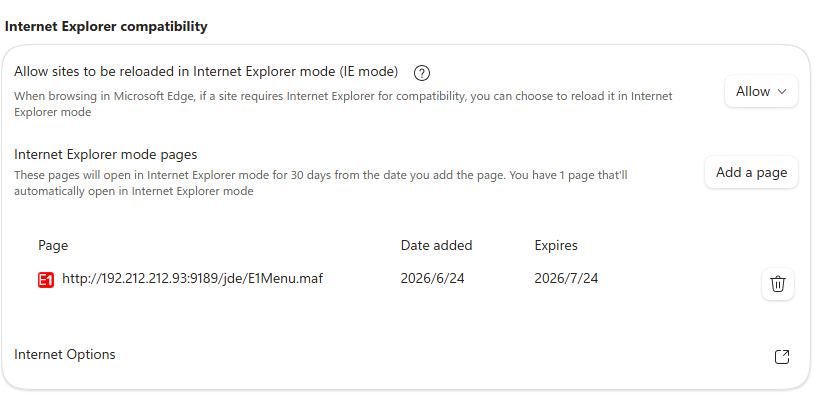Image resolution: width=819 pixels, height=400 pixels.
Task: Click the Internet Explorer compatibility heading
Action: 106,27
